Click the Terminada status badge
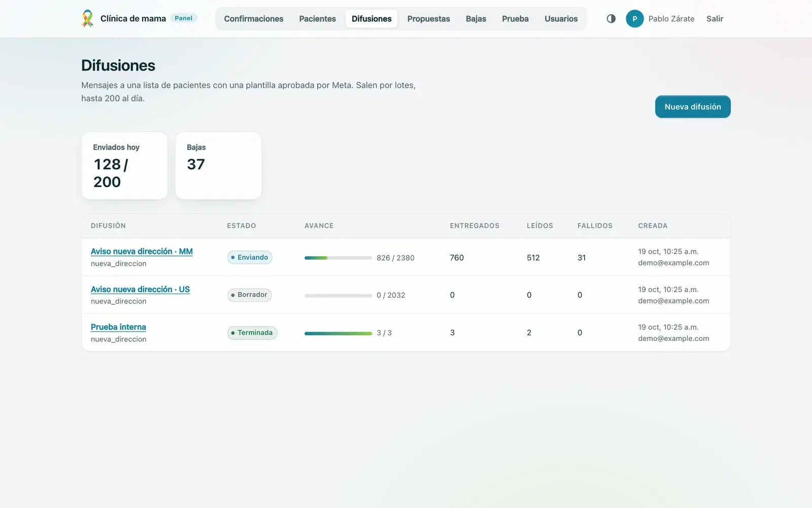The width and height of the screenshot is (812, 508). click(x=252, y=333)
